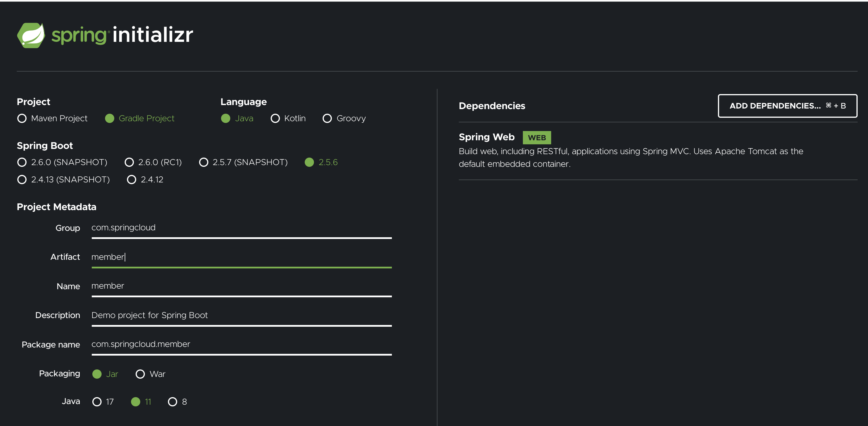Click the Dependencies heading

tap(492, 106)
